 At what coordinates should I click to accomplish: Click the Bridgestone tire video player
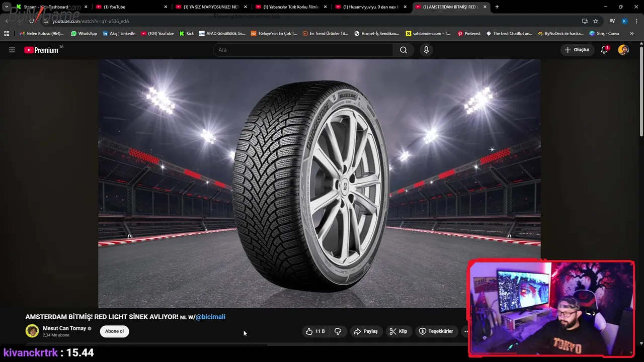coord(319,184)
